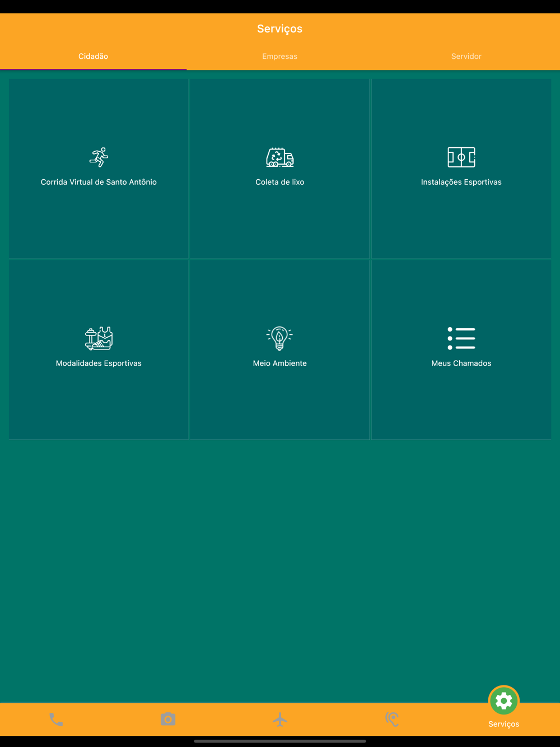This screenshot has width=560, height=747.
Task: Tap the Serviços gear icon
Action: [x=504, y=701]
